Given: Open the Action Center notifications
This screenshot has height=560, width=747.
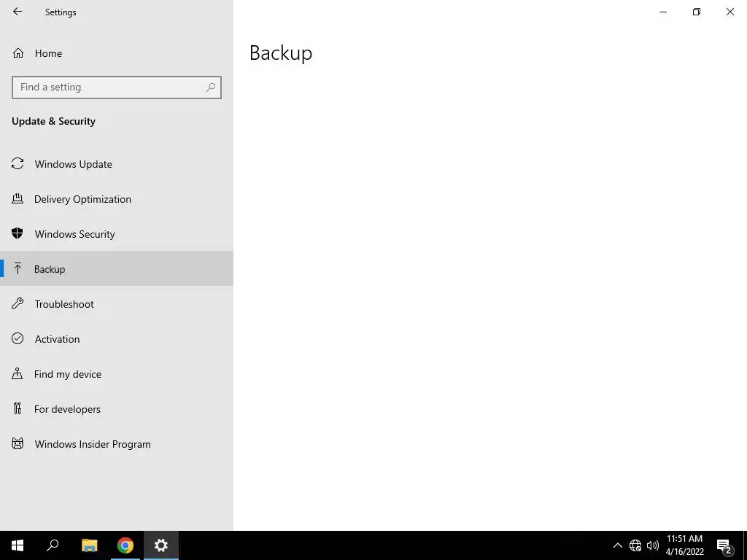Looking at the screenshot, I should (x=724, y=545).
